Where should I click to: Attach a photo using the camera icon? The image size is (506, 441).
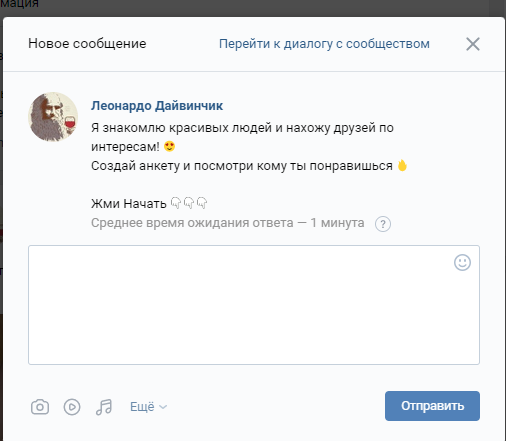point(40,407)
